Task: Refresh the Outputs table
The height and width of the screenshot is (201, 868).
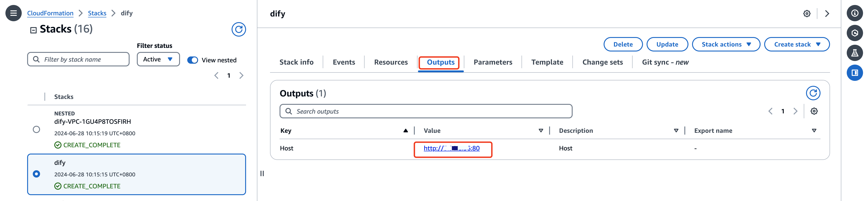Action: coord(813,93)
